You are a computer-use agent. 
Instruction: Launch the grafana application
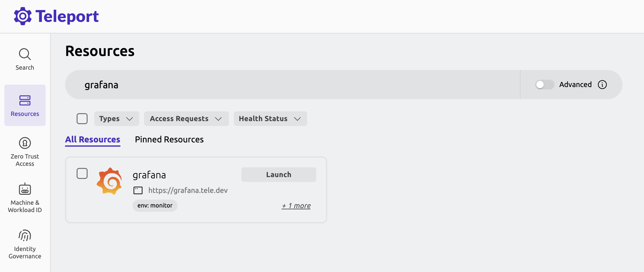click(278, 174)
